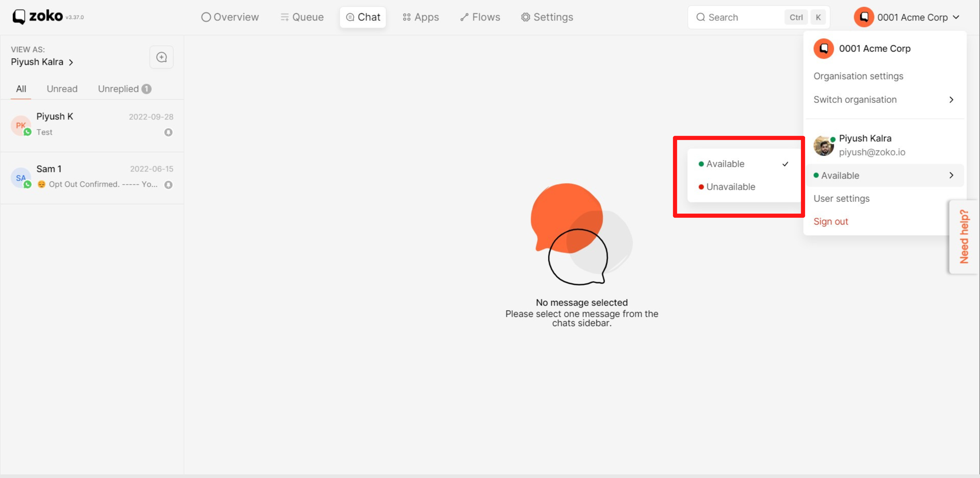Click the search magnifier icon
Screen dimensions: 980x478
[700, 17]
